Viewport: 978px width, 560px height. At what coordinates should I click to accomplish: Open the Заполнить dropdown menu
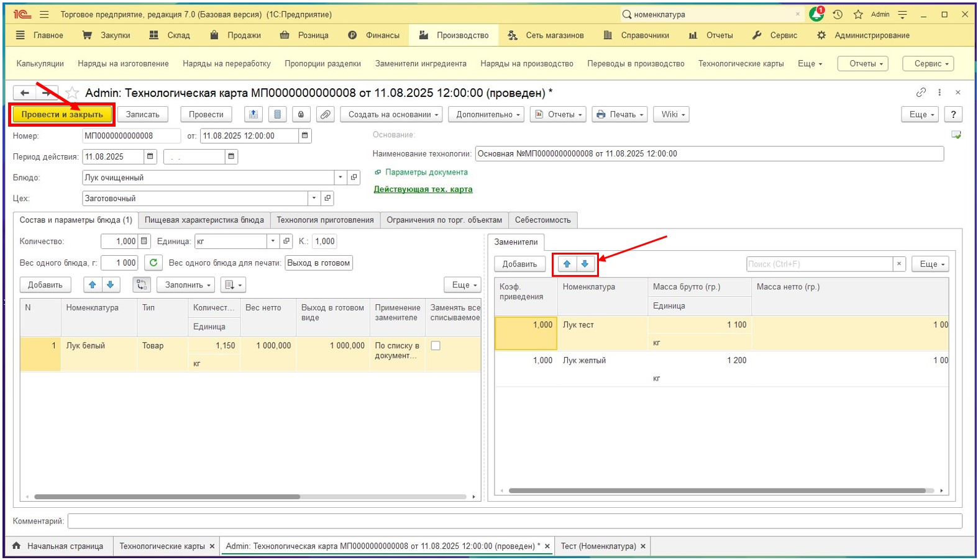pos(185,285)
